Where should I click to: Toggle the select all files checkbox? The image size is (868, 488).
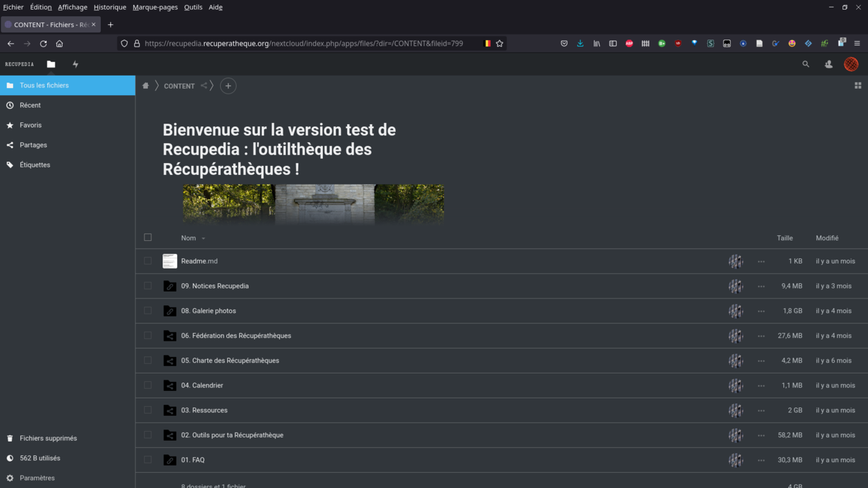pos(148,237)
